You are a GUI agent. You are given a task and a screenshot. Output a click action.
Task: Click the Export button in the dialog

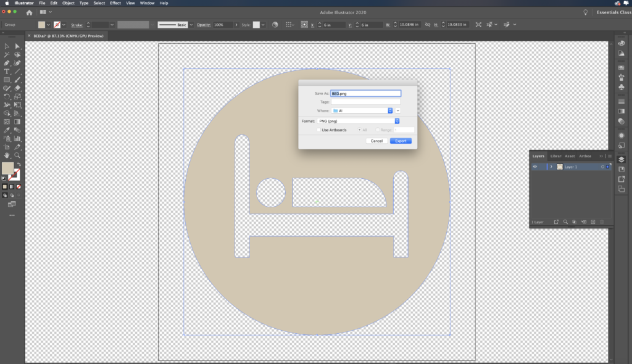(401, 141)
